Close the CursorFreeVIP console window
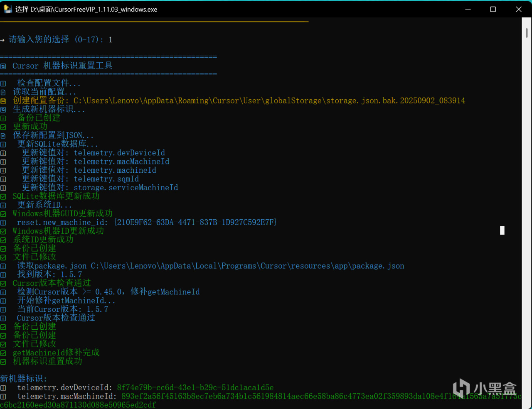This screenshot has height=409, width=532. pos(519,9)
